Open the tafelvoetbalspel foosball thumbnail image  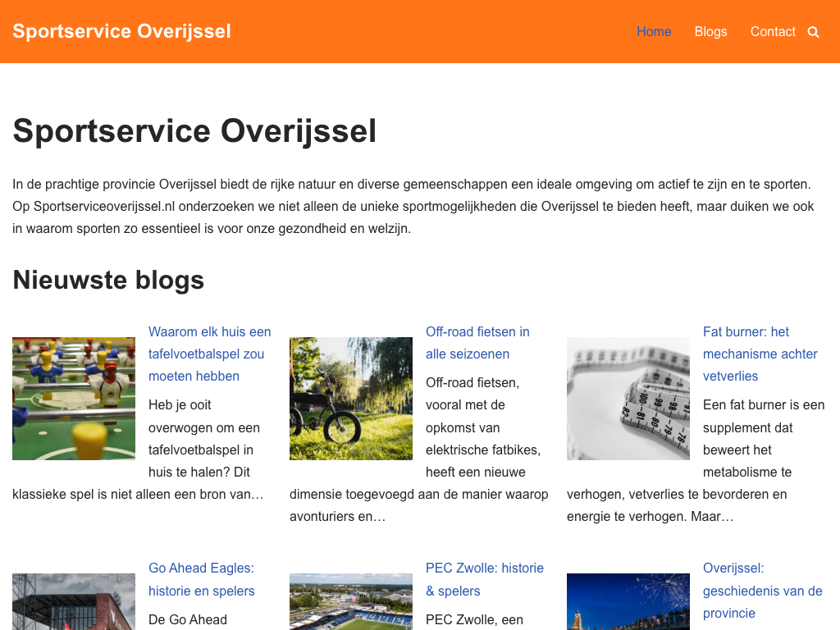[x=74, y=398]
